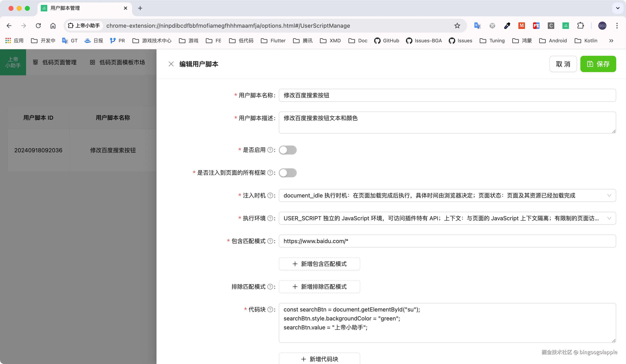626x364 pixels.
Task: Click the browser home icon
Action: pos(52,26)
